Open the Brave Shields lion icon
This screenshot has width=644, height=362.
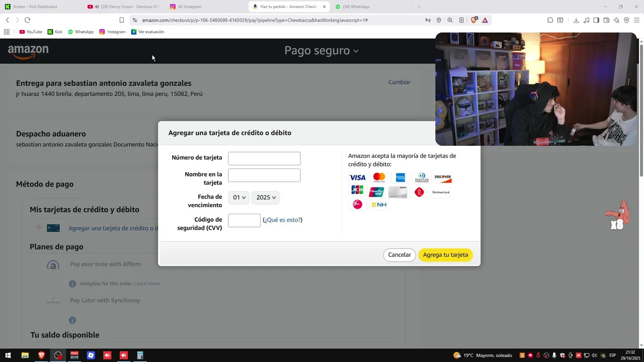[x=474, y=20]
